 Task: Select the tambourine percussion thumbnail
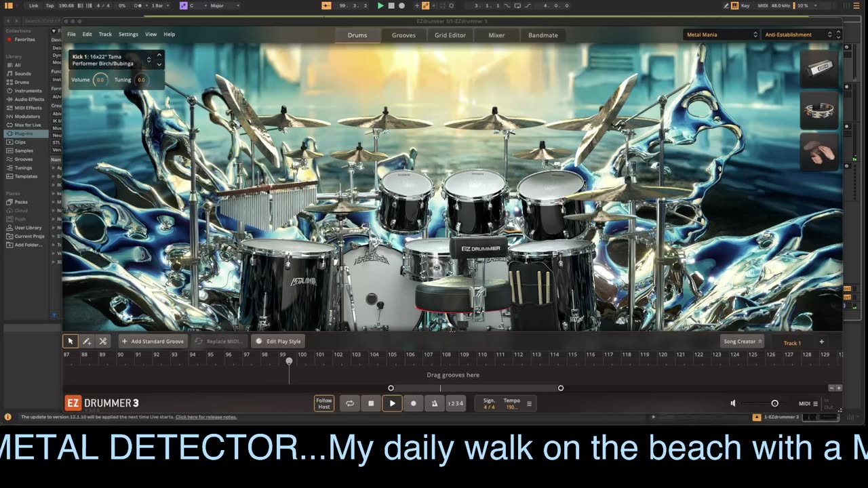coord(819,109)
